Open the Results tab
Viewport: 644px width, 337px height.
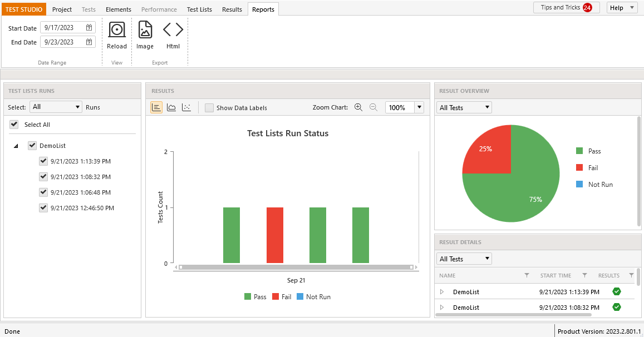click(232, 9)
